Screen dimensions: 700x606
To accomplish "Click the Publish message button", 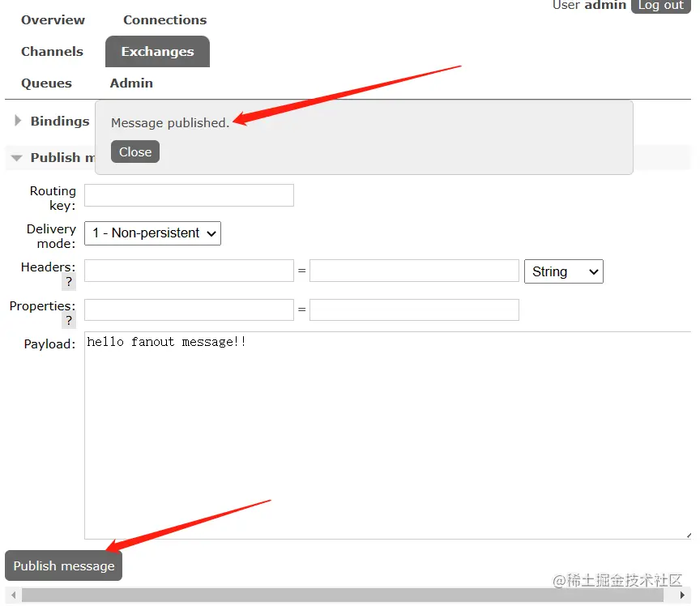I will [63, 565].
